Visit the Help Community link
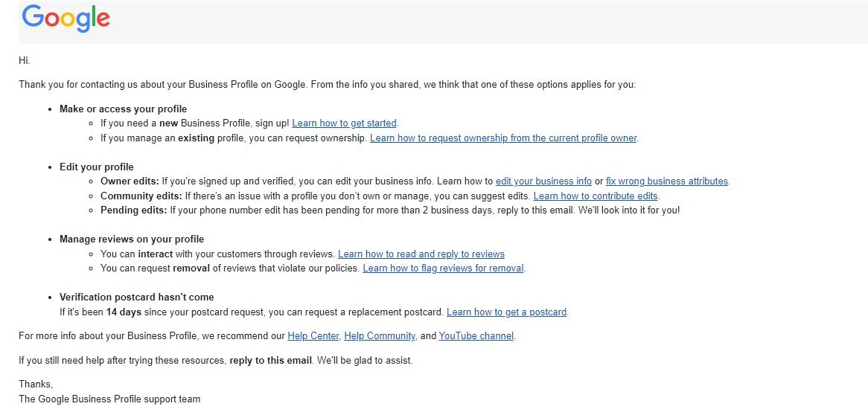868x415 pixels. pos(379,336)
